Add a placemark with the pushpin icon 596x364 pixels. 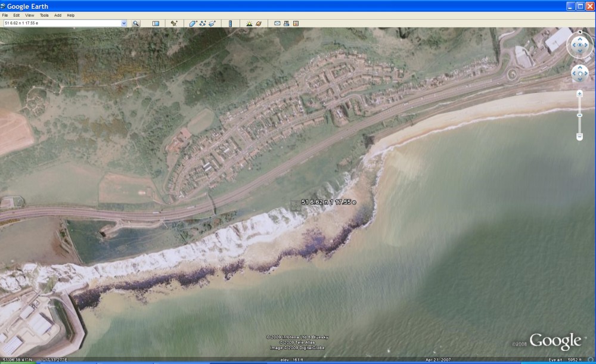pos(174,23)
